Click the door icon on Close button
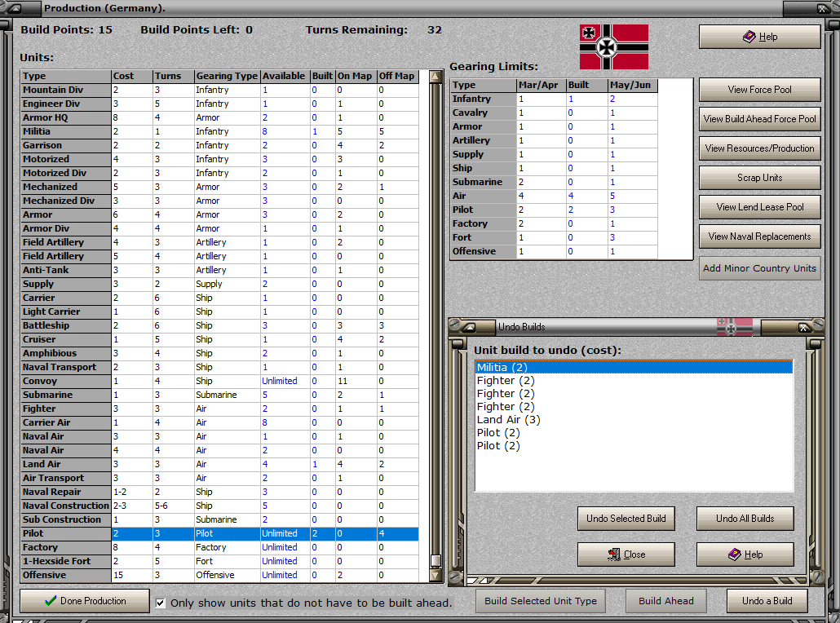840x623 pixels. (614, 555)
